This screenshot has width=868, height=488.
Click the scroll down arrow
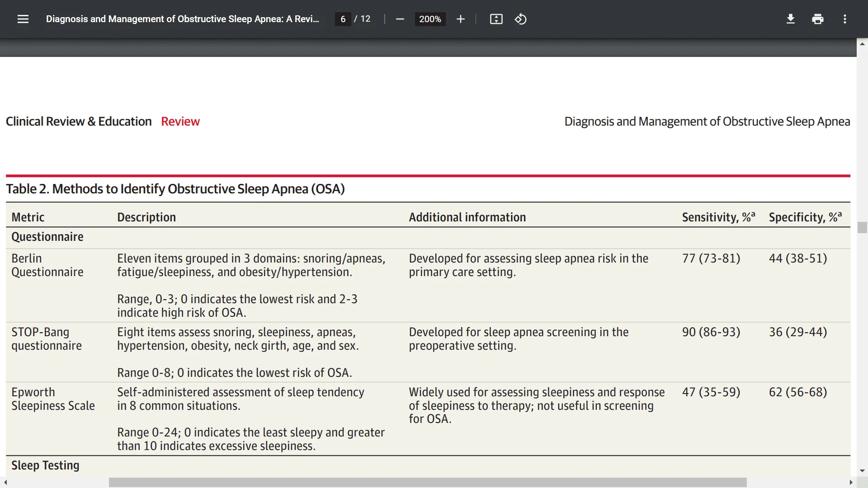click(862, 471)
